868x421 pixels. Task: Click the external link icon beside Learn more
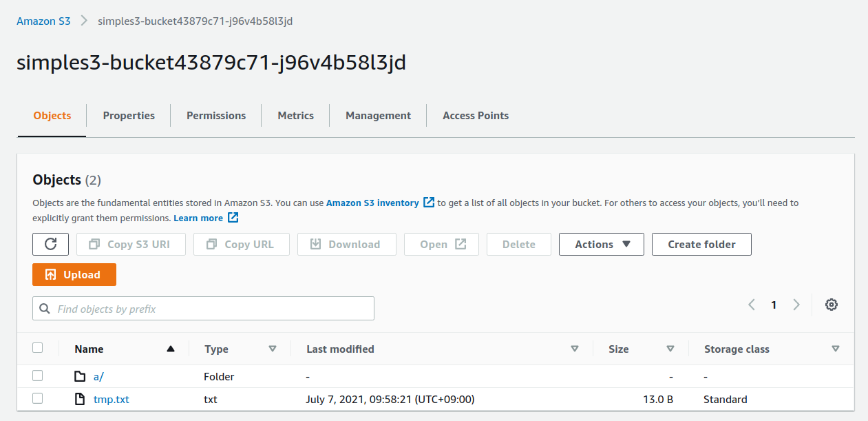coord(233,218)
